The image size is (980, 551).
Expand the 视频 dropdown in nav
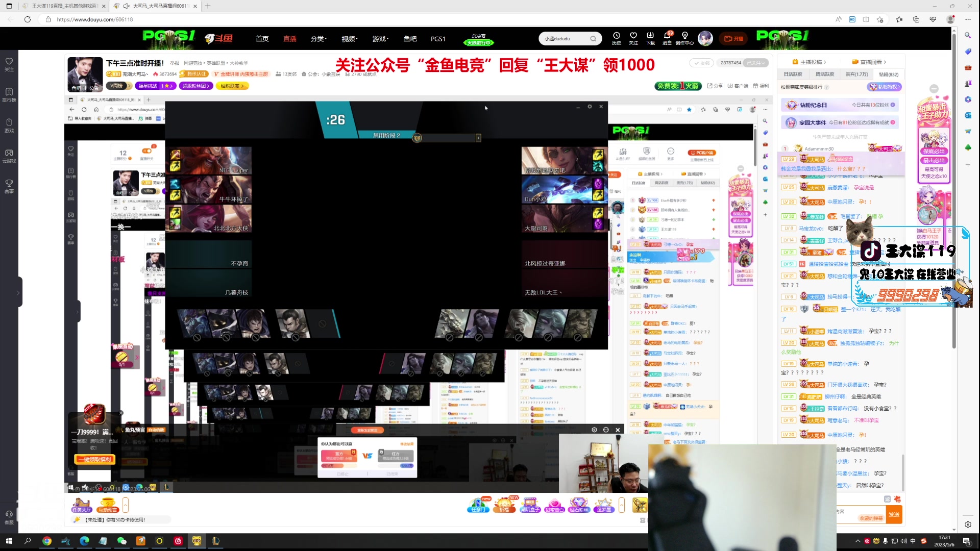350,39
